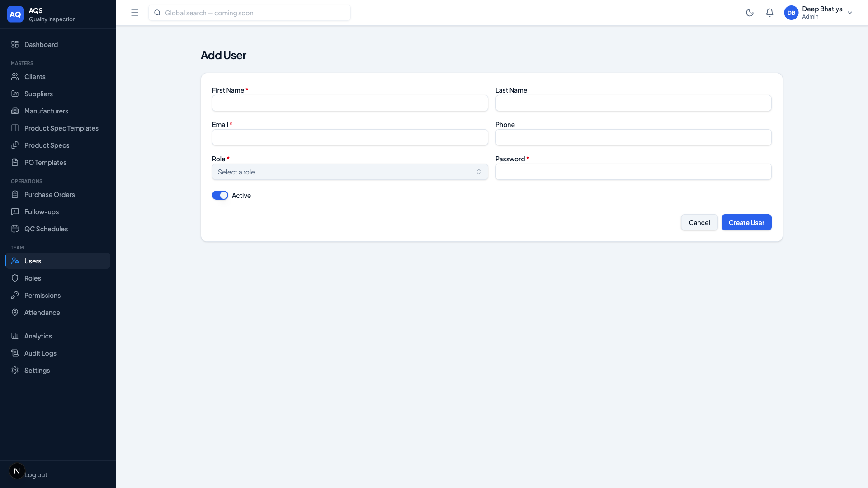Click the Roles shield icon

[x=15, y=278]
